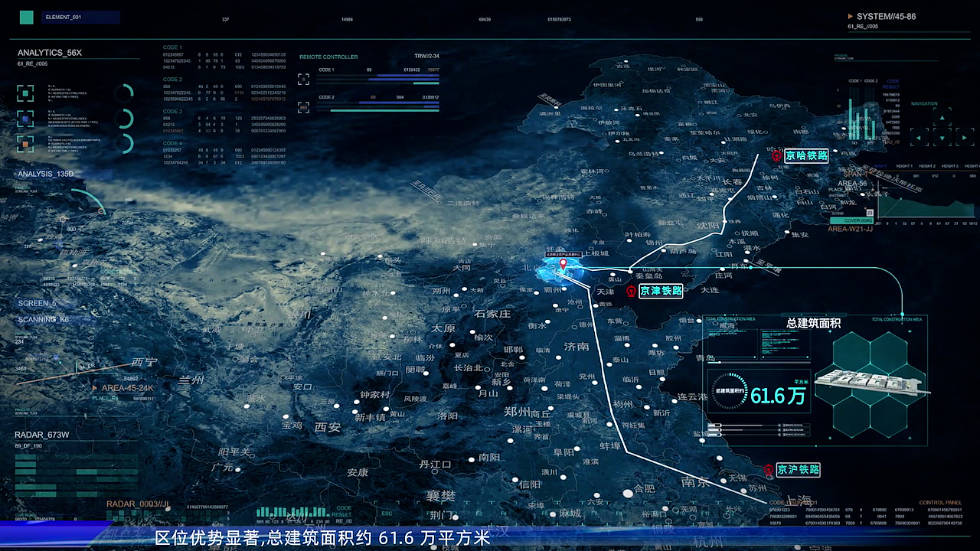The image size is (980, 551).
Task: Click the AREA-56 label
Action: click(x=852, y=184)
